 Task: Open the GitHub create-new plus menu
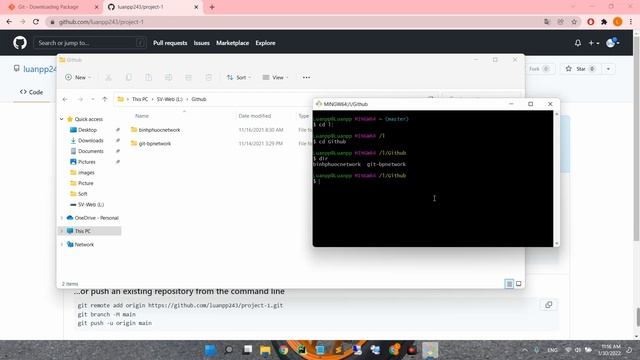click(x=593, y=42)
